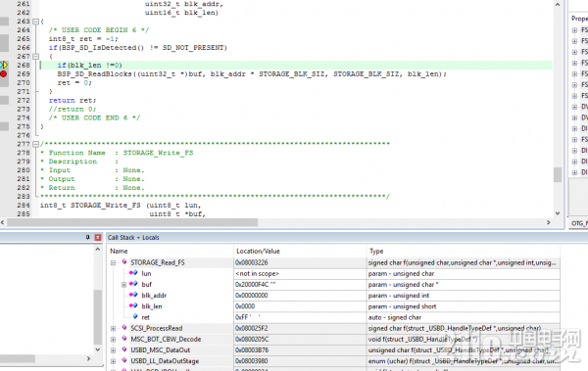The image size is (588, 371).
Task: Select the ret local variable row
Action: (x=334, y=317)
